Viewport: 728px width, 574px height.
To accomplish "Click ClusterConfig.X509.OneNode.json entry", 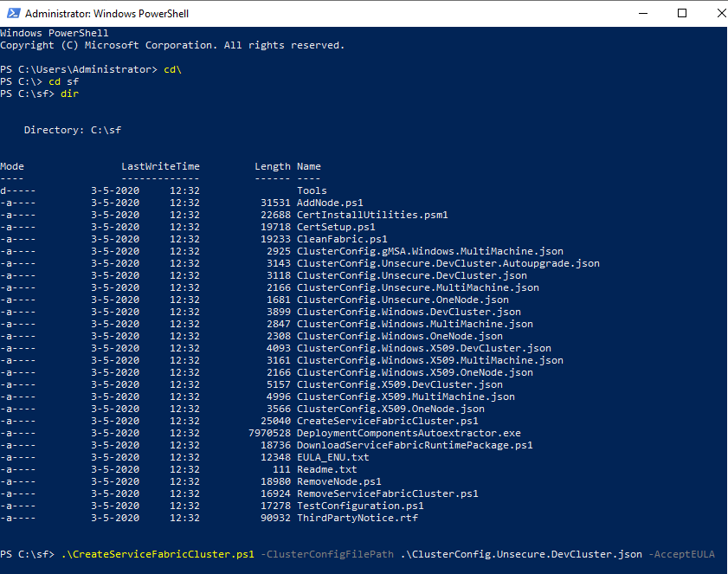I will pos(390,409).
